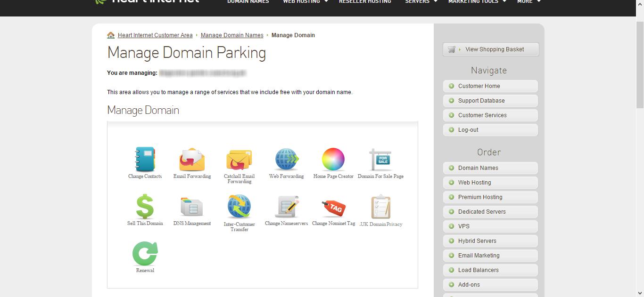Expand the Marketing Tools dropdown
The height and width of the screenshot is (297, 644).
477,2
